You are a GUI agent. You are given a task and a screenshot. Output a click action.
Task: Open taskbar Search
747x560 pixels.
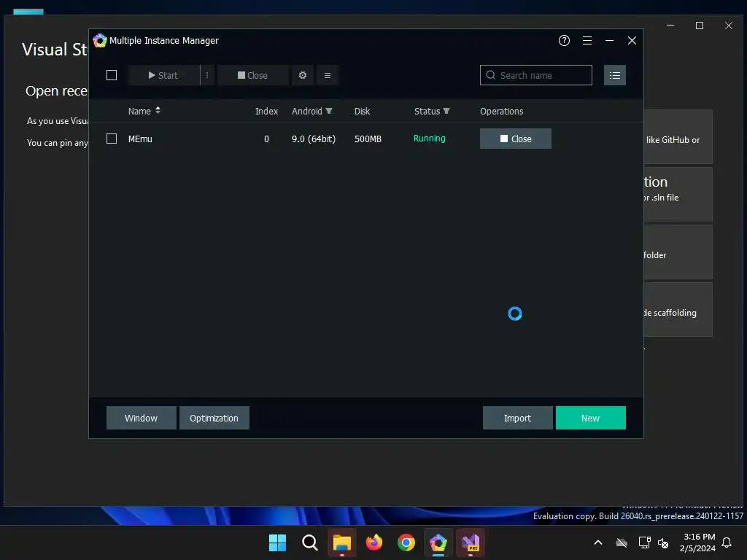pyautogui.click(x=309, y=542)
